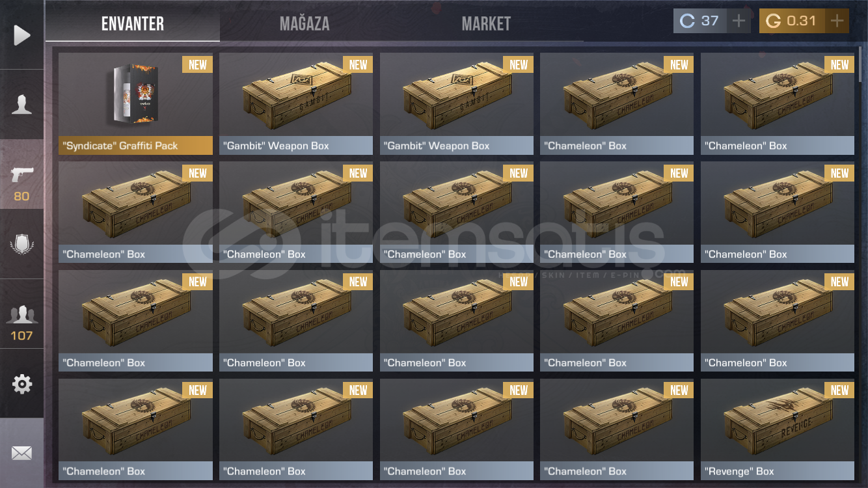
Task: Select the "Revenge" Box item
Action: 778,429
